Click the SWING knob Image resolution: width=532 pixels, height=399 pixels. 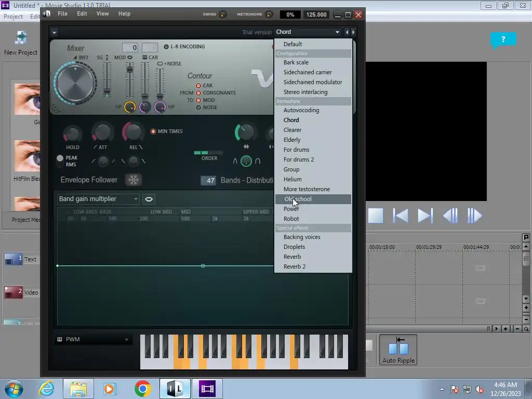222,14
